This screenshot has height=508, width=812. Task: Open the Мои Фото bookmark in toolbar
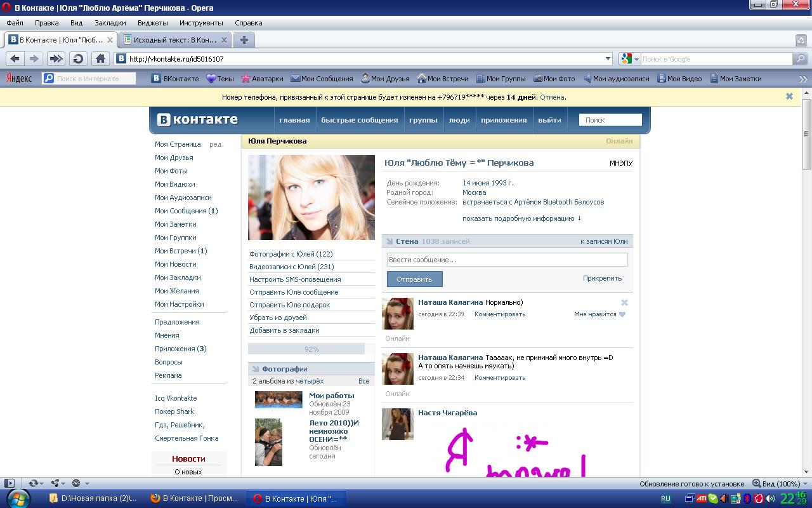pos(554,79)
